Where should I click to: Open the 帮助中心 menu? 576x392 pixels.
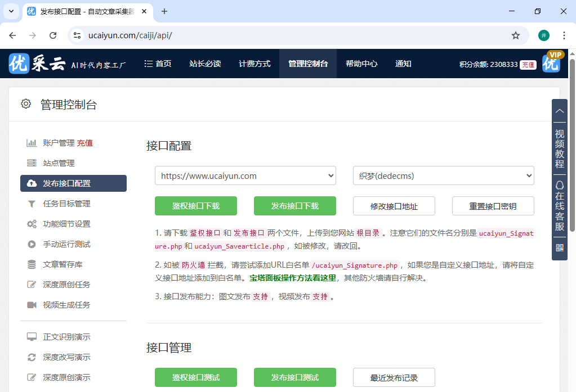click(361, 64)
